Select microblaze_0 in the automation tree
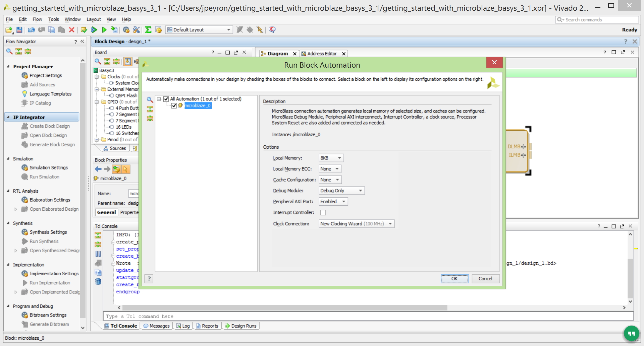The height and width of the screenshot is (346, 644). (x=198, y=106)
